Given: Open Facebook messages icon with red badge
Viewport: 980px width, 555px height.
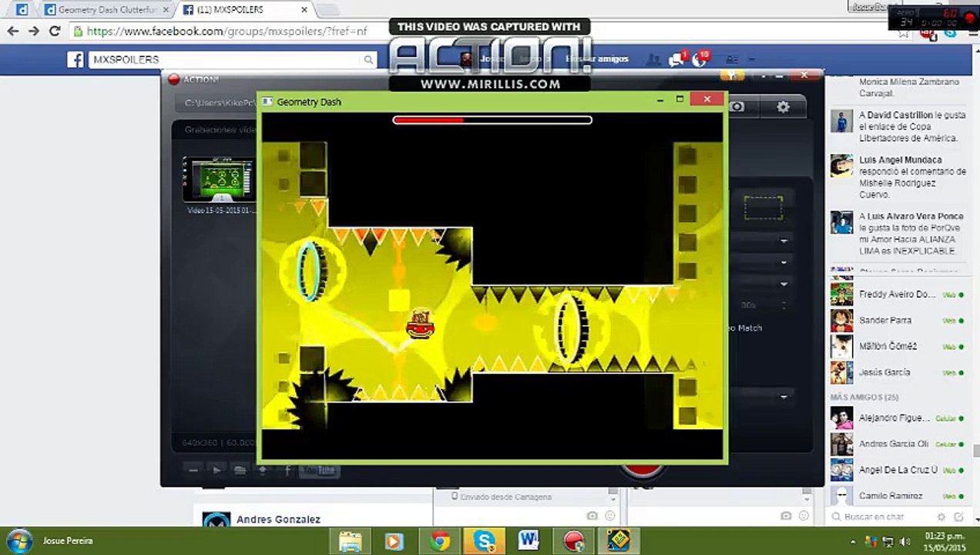Looking at the screenshot, I should point(676,59).
